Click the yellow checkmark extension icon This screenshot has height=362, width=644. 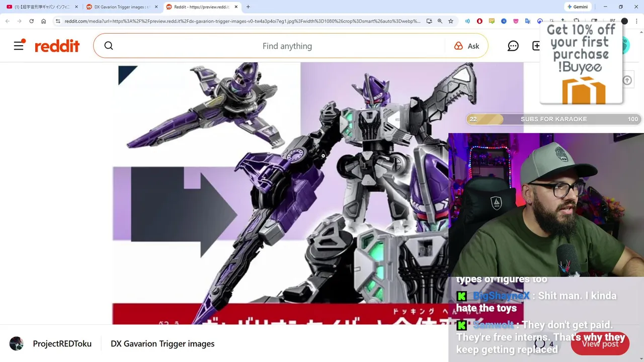click(x=492, y=21)
